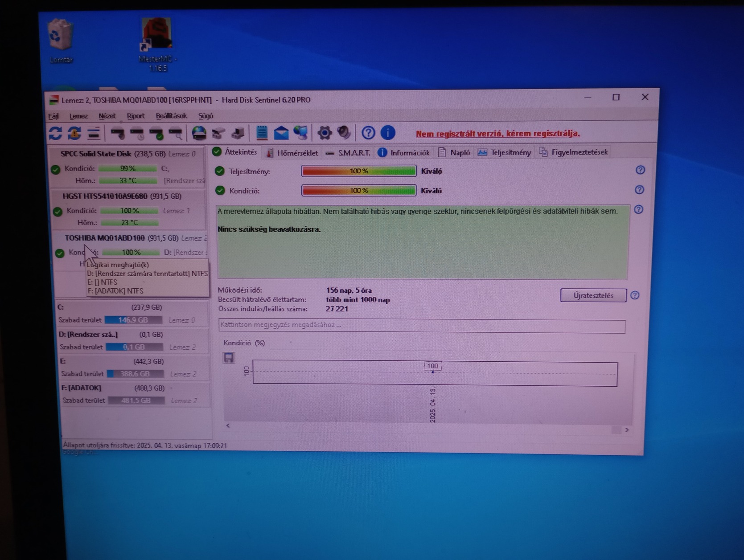Open settings with the gear icon
Viewport: 744px width, 560px height.
pyautogui.click(x=325, y=133)
